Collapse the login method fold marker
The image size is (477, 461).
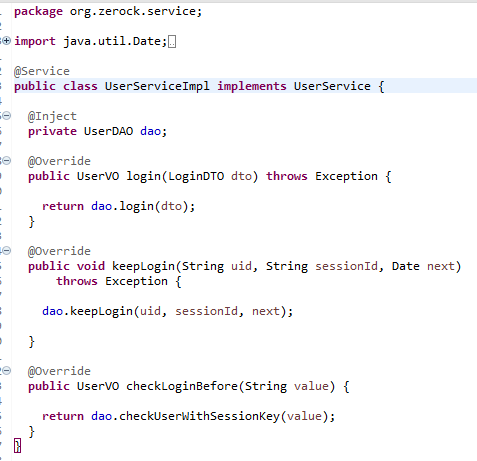pos(7,161)
